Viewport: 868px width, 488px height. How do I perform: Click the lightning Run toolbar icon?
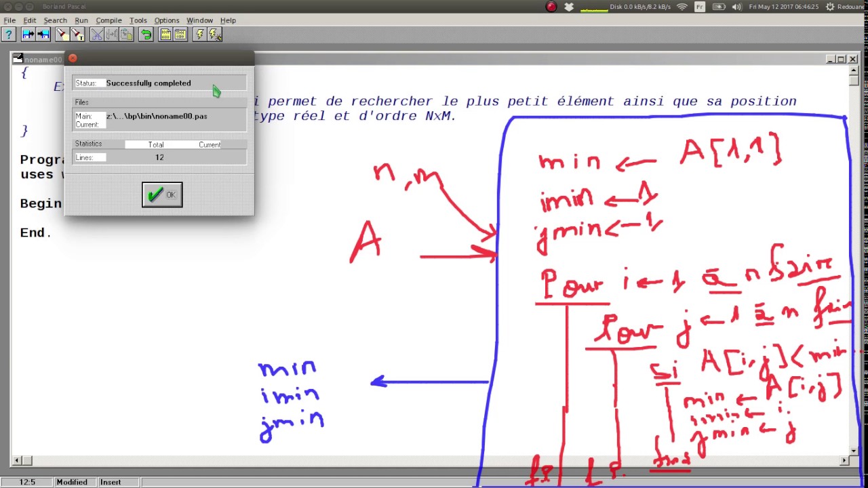click(199, 34)
